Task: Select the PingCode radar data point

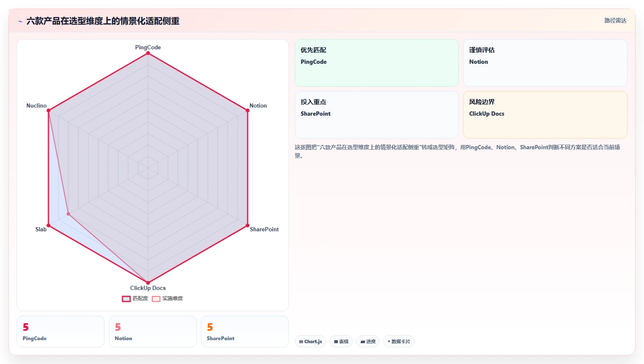Action: tap(148, 53)
